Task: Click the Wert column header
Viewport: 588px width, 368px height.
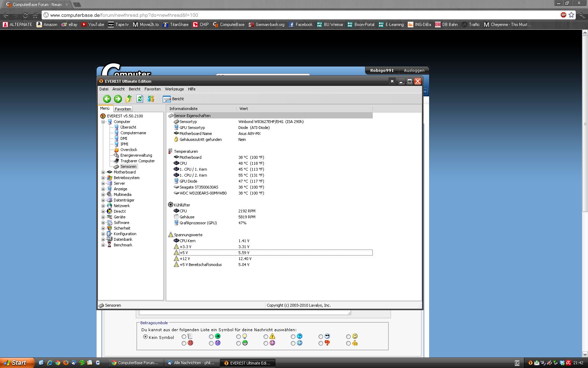Action: pyautogui.click(x=304, y=109)
